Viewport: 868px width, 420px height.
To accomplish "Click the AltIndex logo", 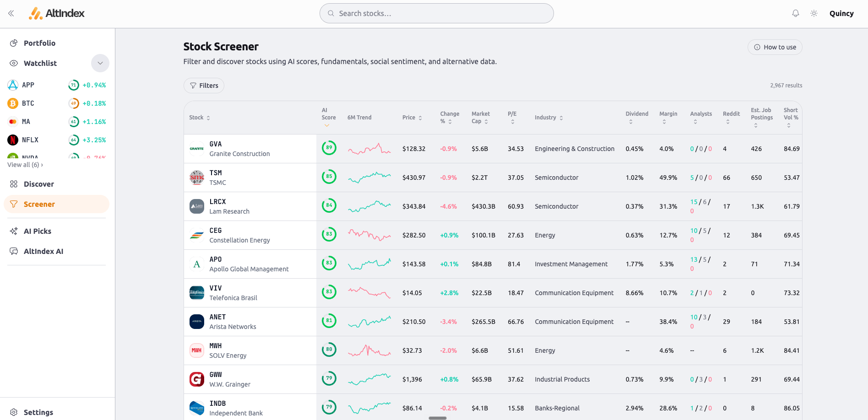I will coord(57,13).
